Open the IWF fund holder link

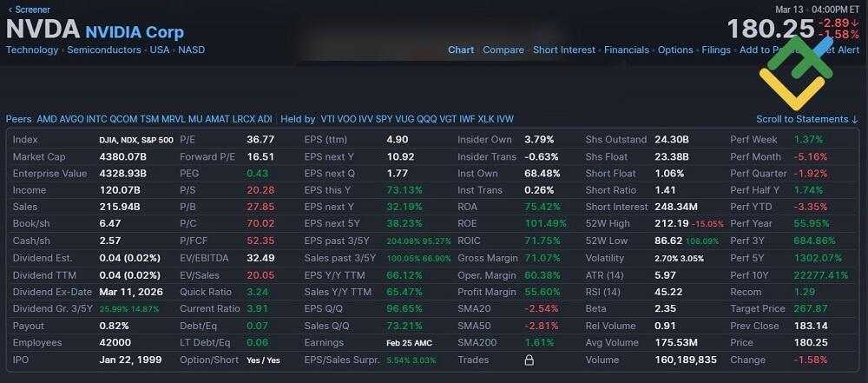click(x=468, y=119)
